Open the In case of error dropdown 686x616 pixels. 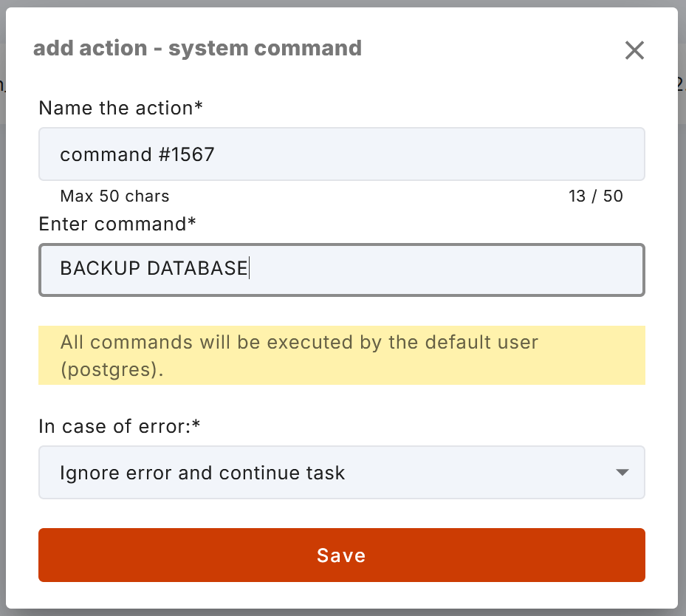coord(342,472)
